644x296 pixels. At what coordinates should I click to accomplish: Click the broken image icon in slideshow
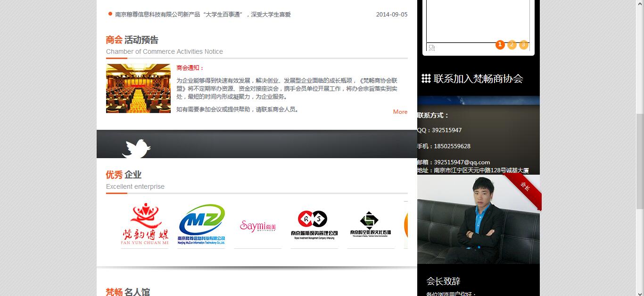coord(432,48)
